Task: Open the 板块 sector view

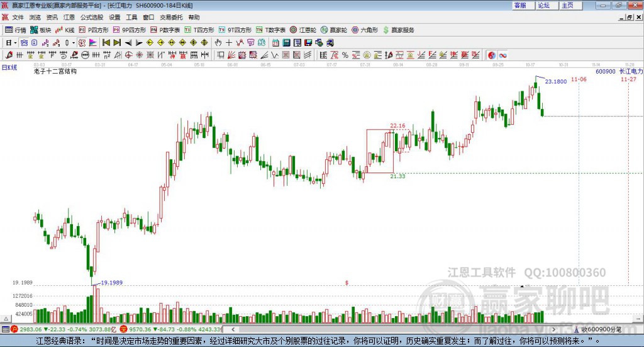Action: (41, 30)
